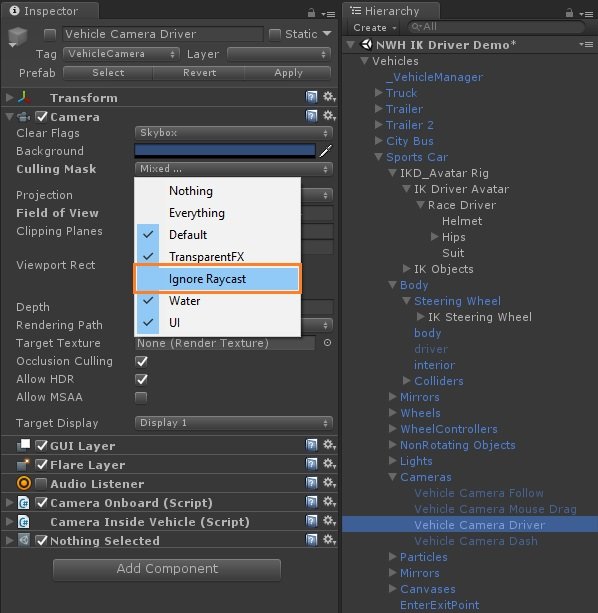598x613 pixels.
Task: Open GUI Layer gear settings menu
Action: pos(329,445)
